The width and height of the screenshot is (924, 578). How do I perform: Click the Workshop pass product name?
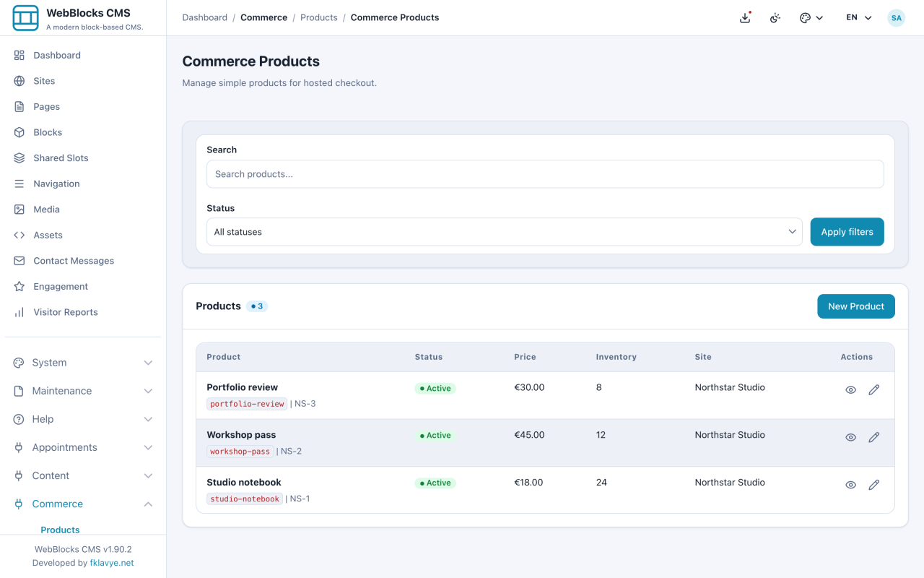(241, 435)
